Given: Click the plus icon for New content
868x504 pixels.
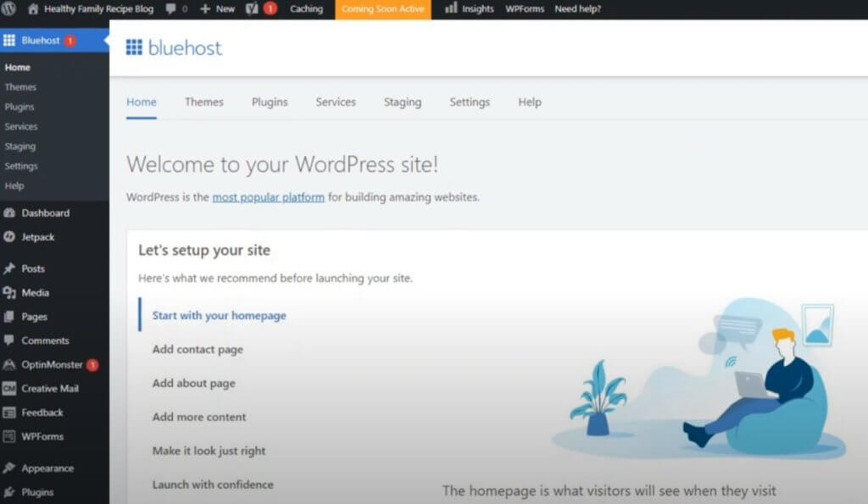Looking at the screenshot, I should [x=205, y=8].
